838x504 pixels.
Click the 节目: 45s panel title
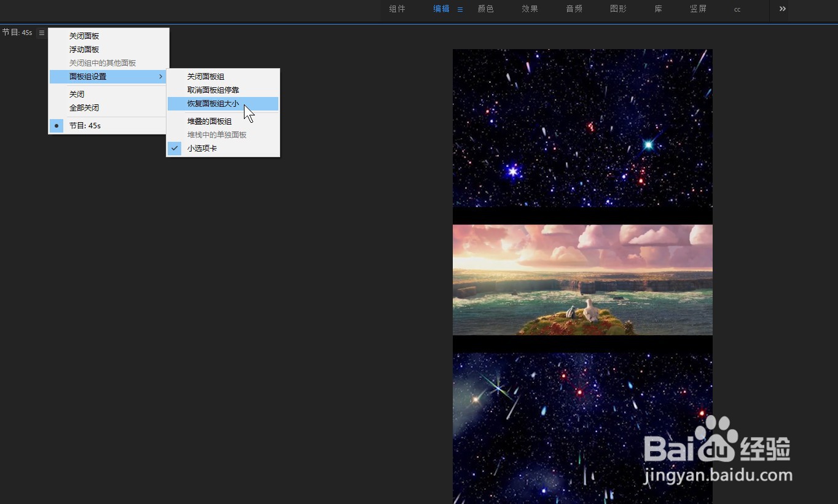pyautogui.click(x=17, y=33)
